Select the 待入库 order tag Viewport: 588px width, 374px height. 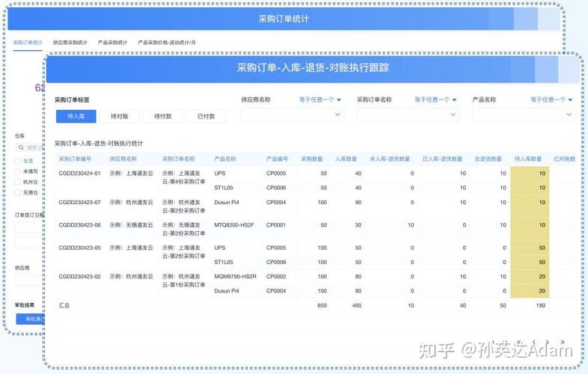point(76,116)
